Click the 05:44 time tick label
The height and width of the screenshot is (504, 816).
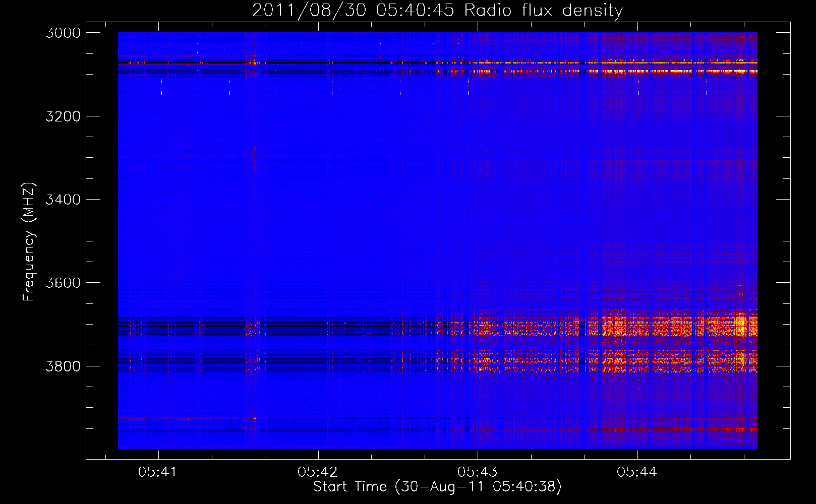point(637,472)
